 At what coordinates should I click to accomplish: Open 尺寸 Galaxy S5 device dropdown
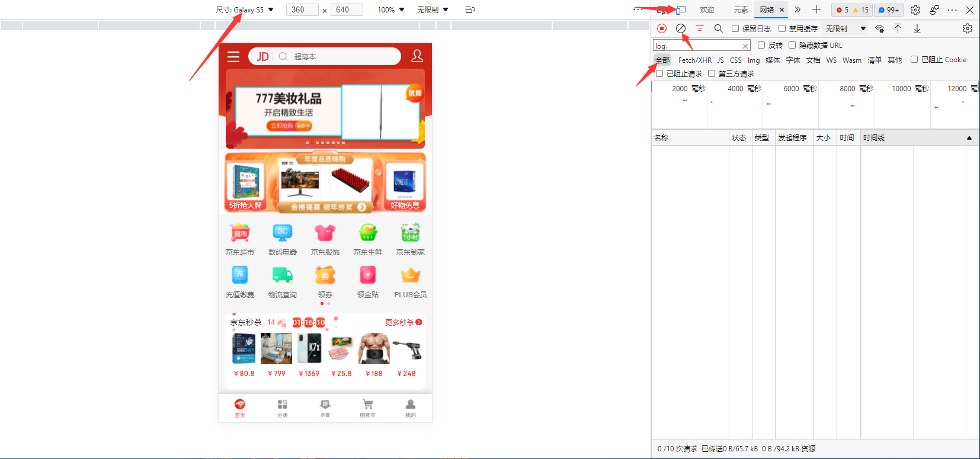point(245,9)
